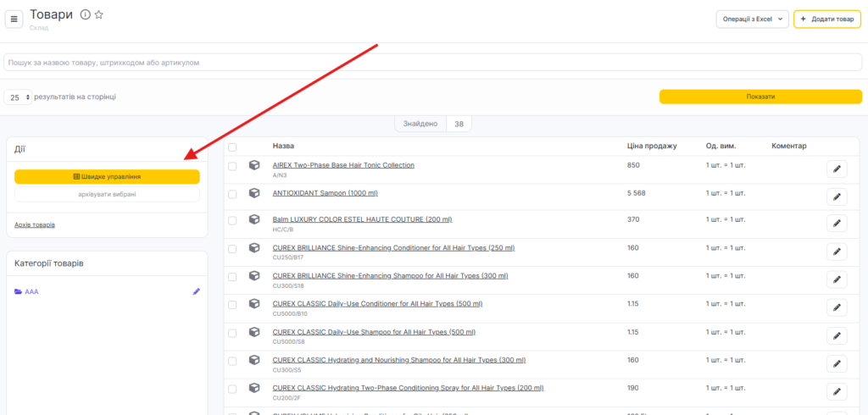Viewport: 868px width, 415px height.
Task: Click the info icon next to Товари
Action: [85, 14]
